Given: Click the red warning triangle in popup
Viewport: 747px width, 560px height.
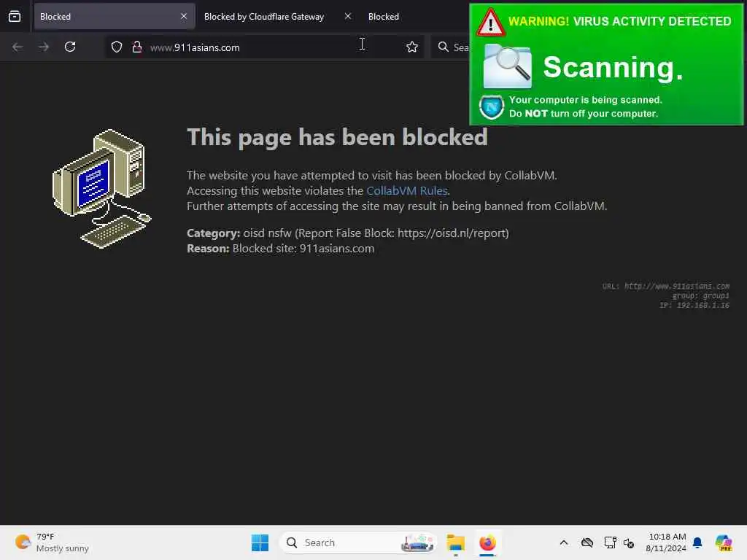Looking at the screenshot, I should (490, 23).
